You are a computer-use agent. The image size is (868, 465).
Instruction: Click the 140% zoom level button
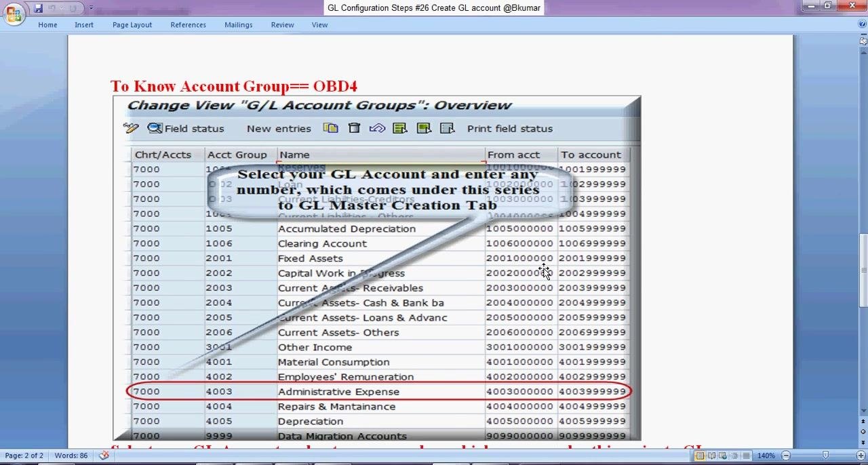click(766, 456)
